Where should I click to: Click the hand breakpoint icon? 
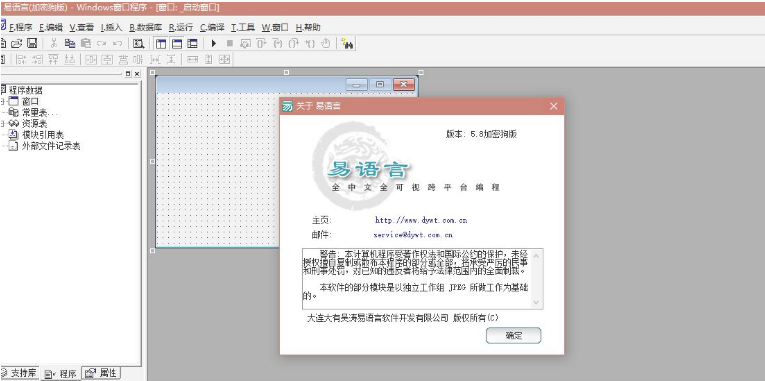pyautogui.click(x=325, y=43)
